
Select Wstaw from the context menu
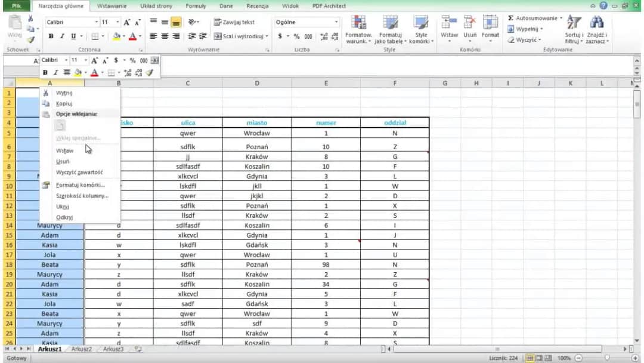[65, 150]
